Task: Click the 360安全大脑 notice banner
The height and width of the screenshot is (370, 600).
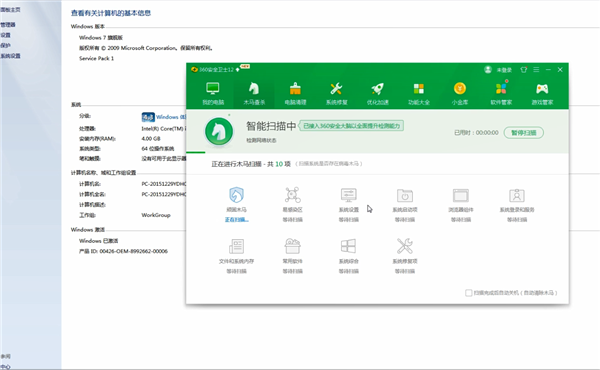Action: 351,126
